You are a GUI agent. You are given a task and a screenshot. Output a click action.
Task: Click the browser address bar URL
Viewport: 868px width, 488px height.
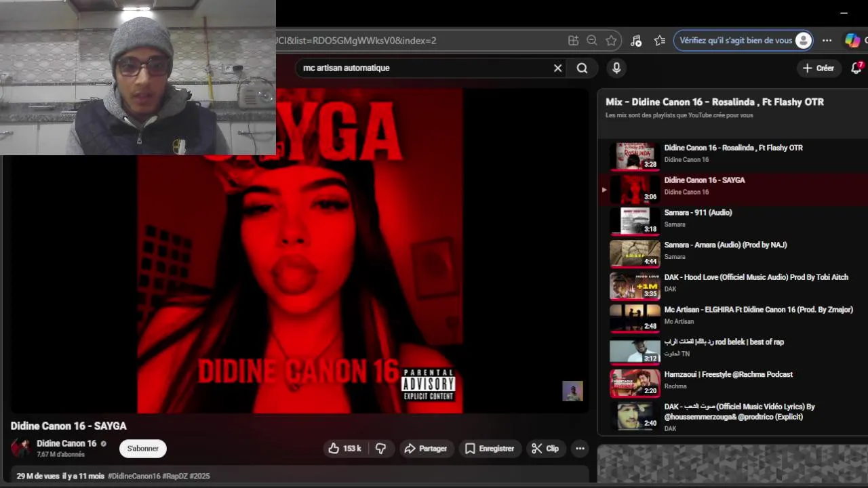point(356,41)
